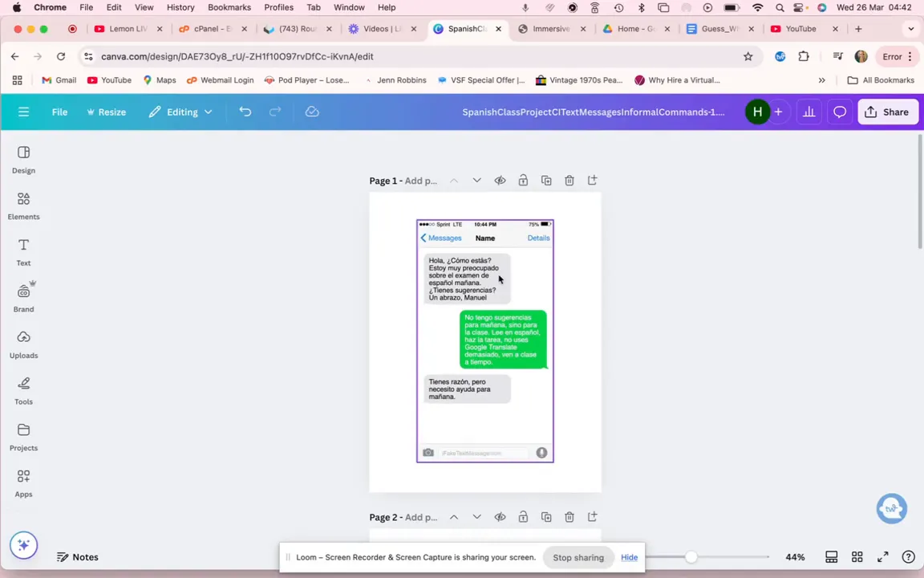The image size is (924, 578).
Task: Open the comments speech bubble icon
Action: click(x=840, y=112)
